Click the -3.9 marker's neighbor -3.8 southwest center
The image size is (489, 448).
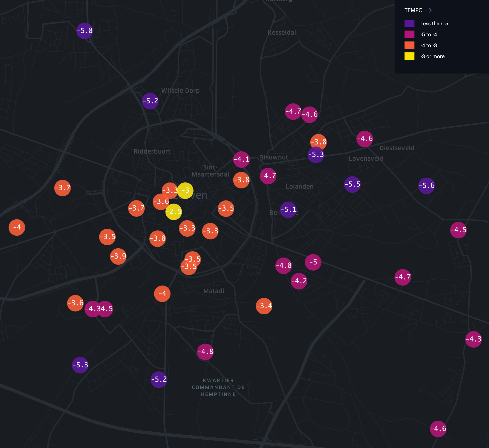click(158, 239)
